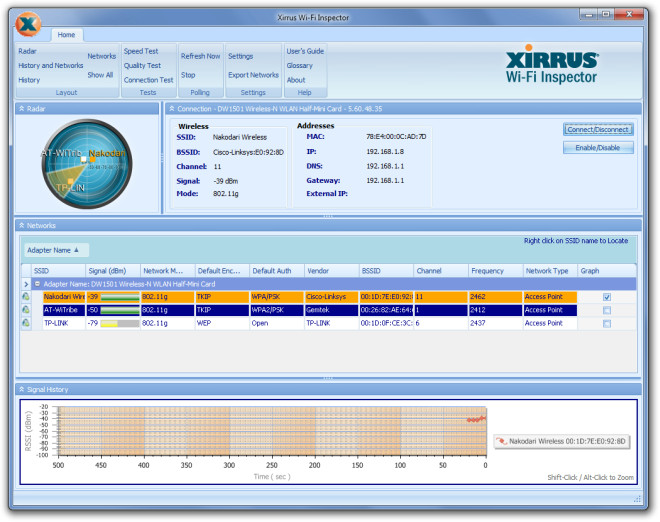Click the Default Encryption column header
This screenshot has height=522, width=660.
coord(222,271)
